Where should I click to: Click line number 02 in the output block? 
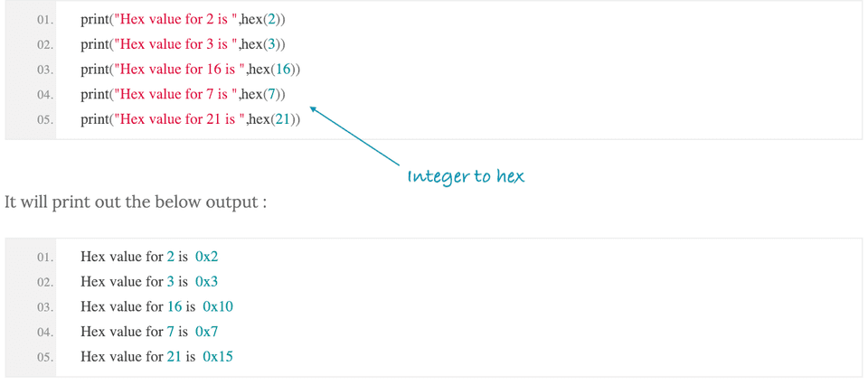[44, 282]
